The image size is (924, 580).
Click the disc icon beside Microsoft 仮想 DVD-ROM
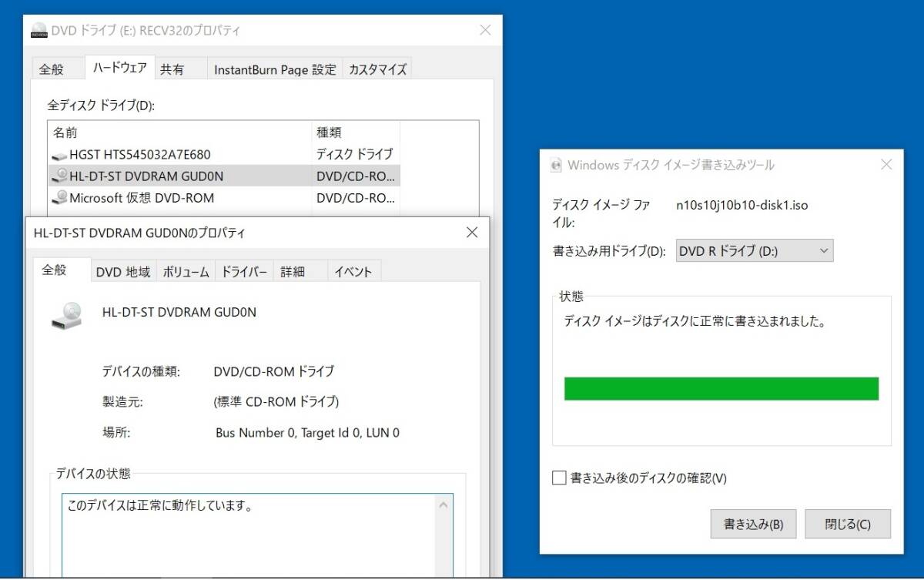point(60,198)
